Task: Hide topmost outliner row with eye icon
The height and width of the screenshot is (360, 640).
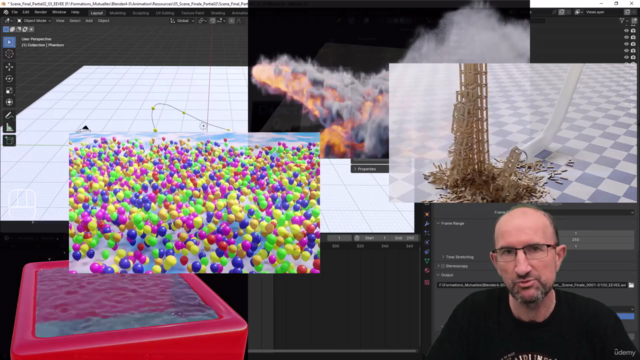Action: [627, 31]
